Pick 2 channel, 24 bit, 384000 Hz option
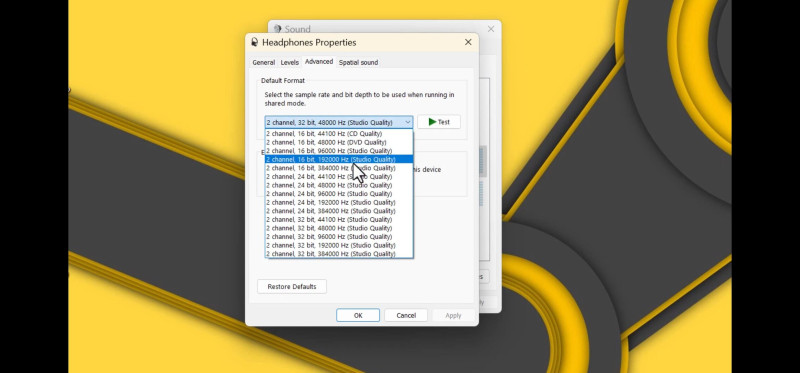Viewport: 800px width, 373px height. 339,211
